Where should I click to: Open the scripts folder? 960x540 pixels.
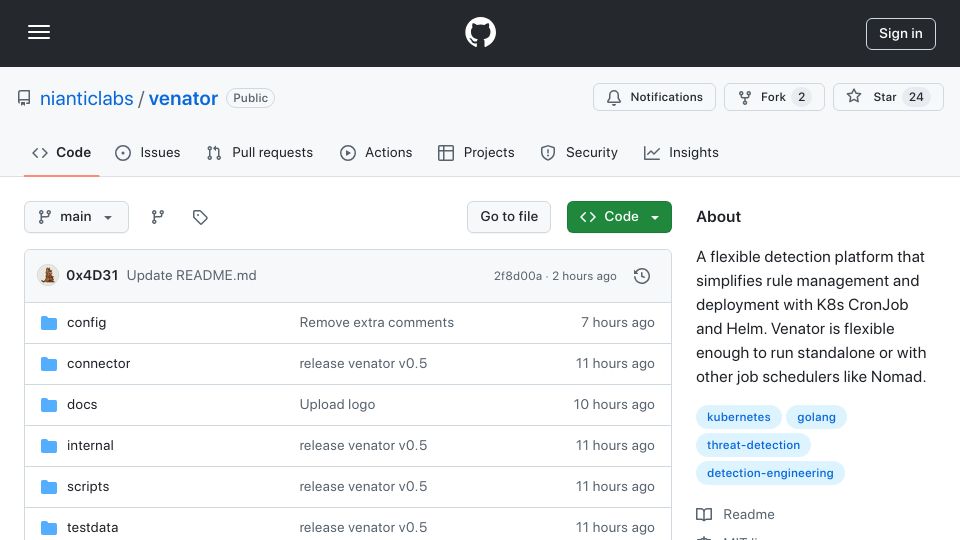[88, 487]
